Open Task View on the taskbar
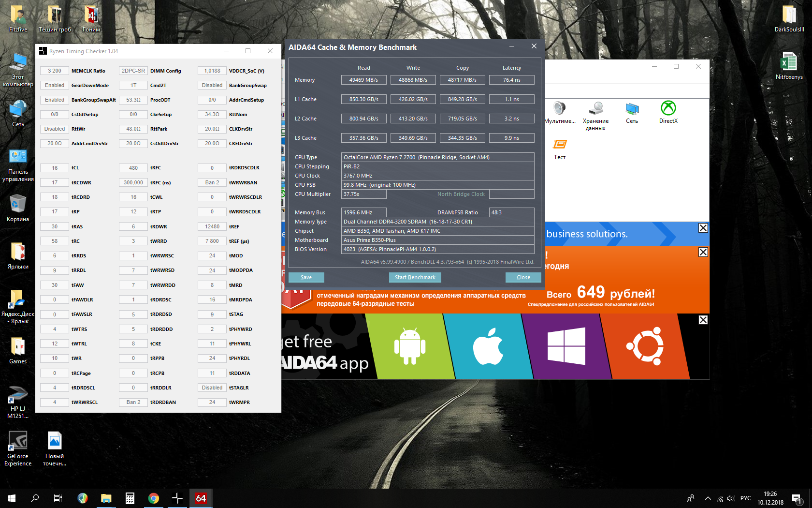Screen dimensions: 812x508 coord(58,498)
